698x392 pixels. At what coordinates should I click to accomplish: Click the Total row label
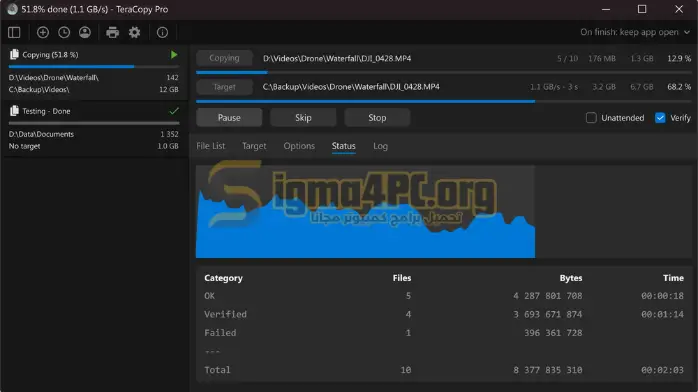coord(217,370)
